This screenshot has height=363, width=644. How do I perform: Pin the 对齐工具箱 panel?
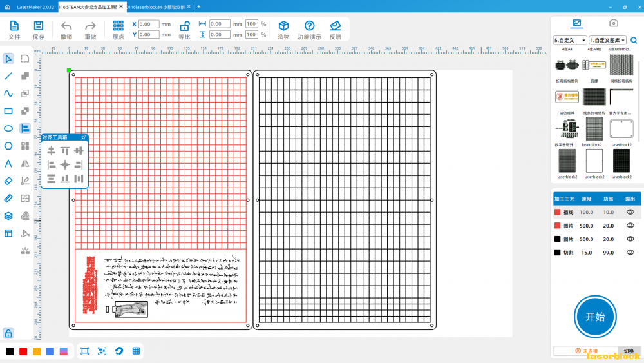point(83,137)
